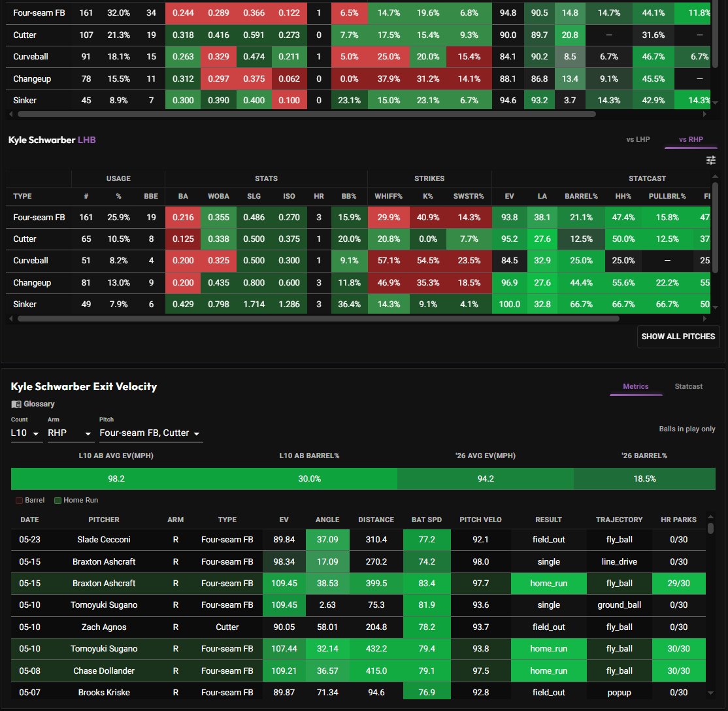Image resolution: width=728 pixels, height=711 pixels.
Task: Click the popup trajectory cell
Action: click(619, 692)
